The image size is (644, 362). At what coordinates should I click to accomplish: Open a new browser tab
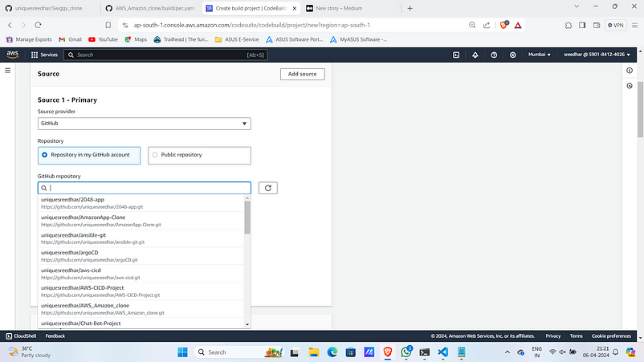(x=410, y=8)
